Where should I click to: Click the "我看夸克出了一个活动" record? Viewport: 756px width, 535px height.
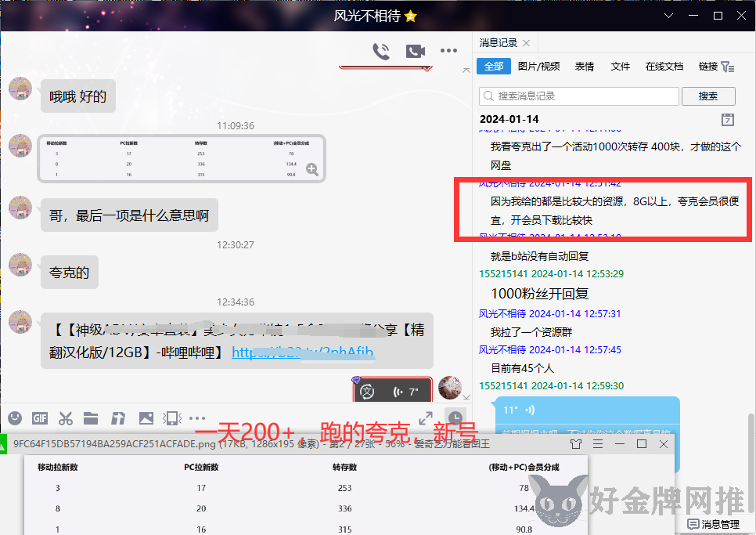pyautogui.click(x=616, y=156)
